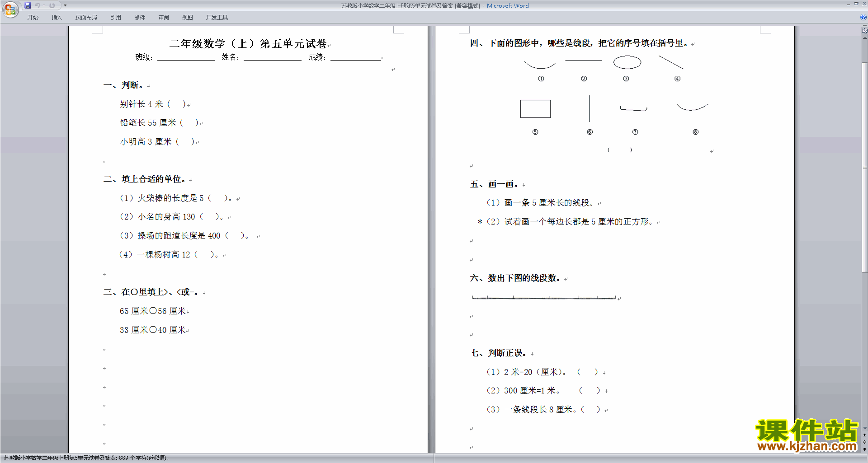Redo the last action
This screenshot has height=463, width=868.
coord(52,5)
